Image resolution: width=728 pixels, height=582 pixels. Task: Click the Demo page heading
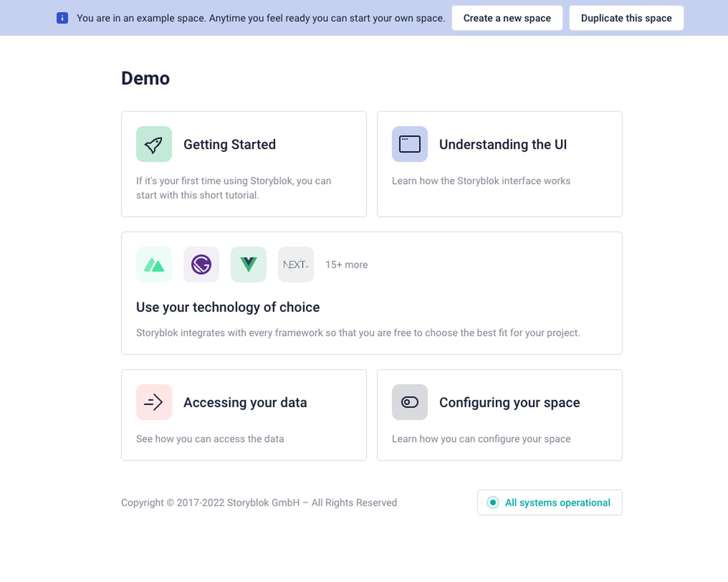[x=146, y=78]
